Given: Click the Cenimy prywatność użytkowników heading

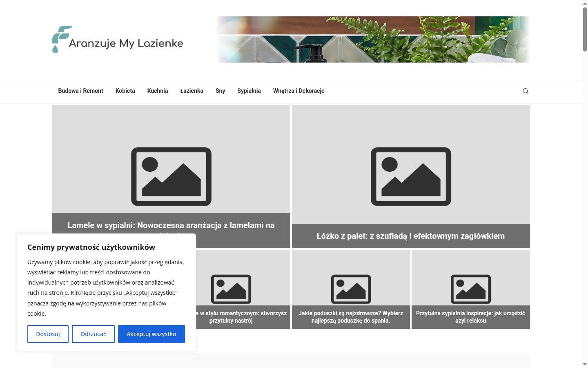Looking at the screenshot, I should pyautogui.click(x=91, y=247).
